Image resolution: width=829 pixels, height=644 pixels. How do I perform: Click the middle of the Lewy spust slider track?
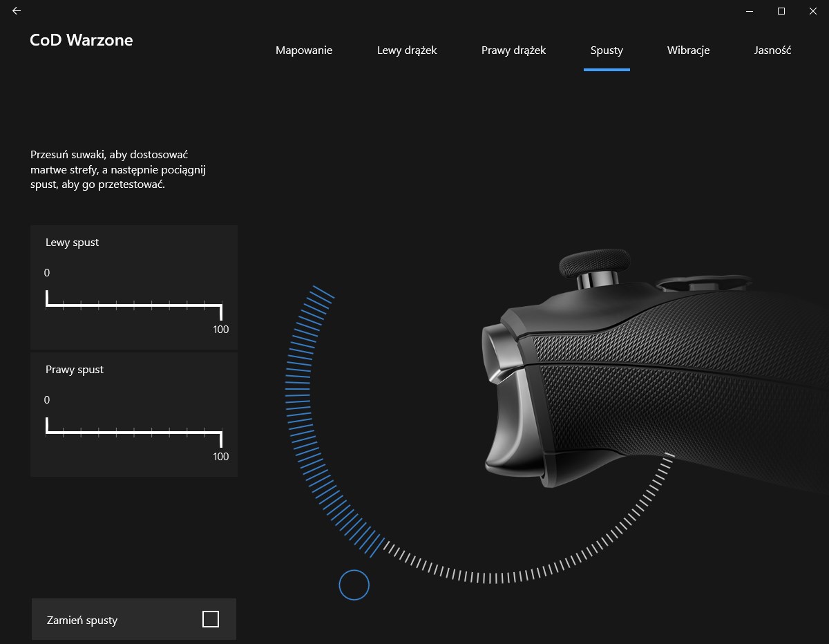[x=134, y=304]
